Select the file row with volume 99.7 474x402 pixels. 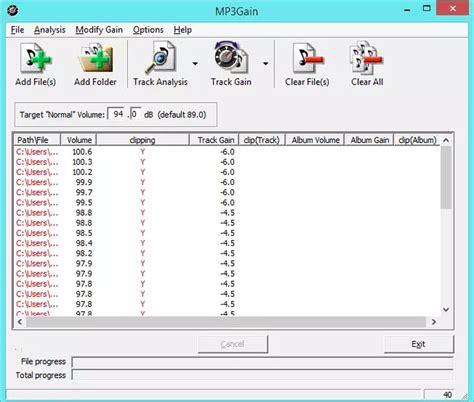tap(227, 192)
